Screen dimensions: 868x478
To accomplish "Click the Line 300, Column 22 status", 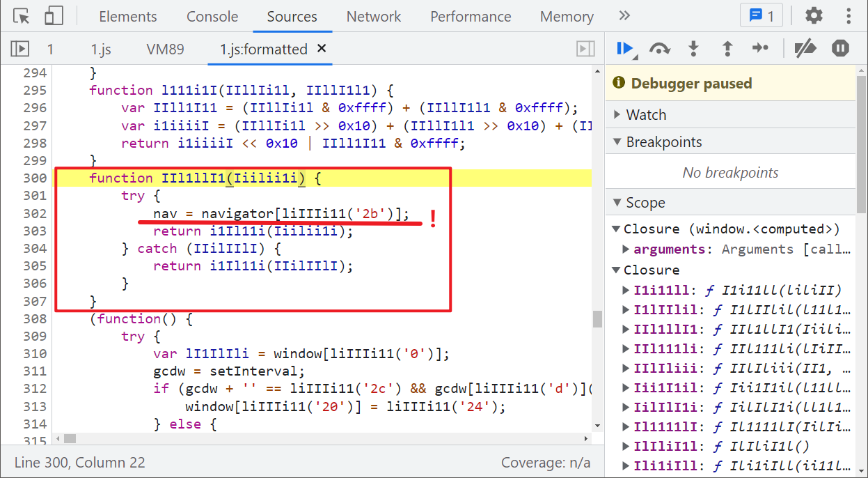I will (80, 463).
